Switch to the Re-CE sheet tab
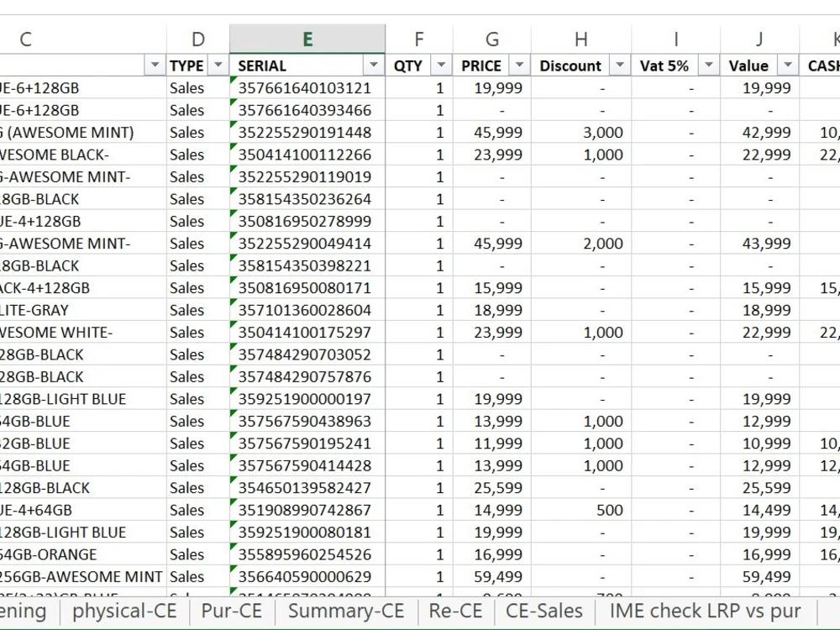 click(x=455, y=611)
